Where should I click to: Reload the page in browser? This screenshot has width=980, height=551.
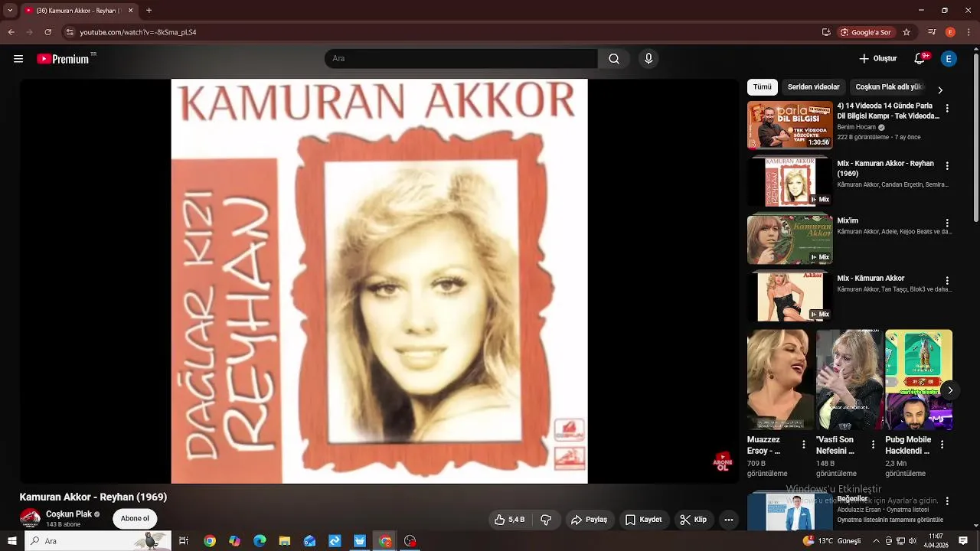click(x=47, y=32)
